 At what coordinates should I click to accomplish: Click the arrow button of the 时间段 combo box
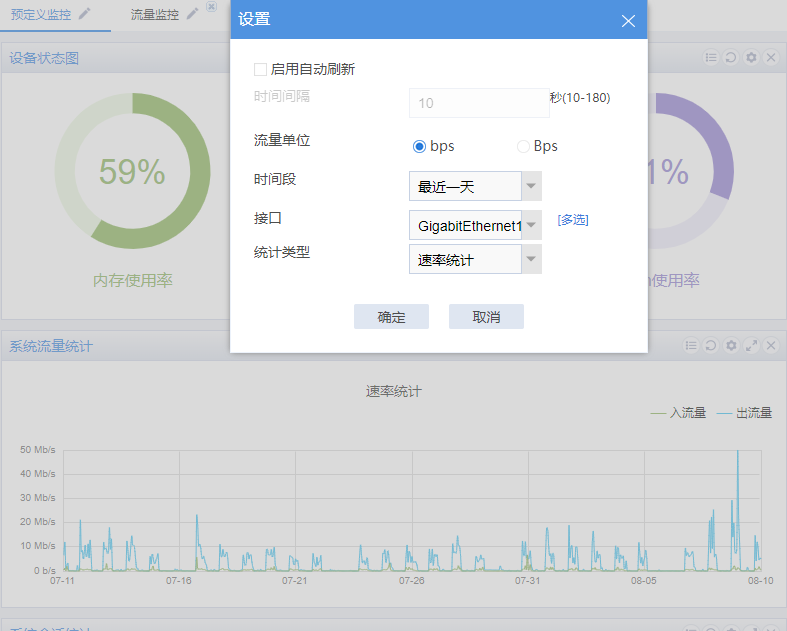pos(532,186)
